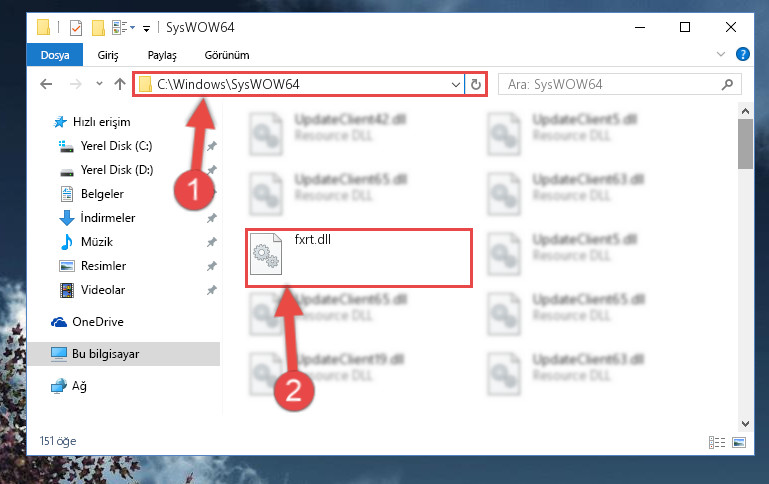Image resolution: width=769 pixels, height=484 pixels.
Task: Toggle the pin beside Müzik
Action: click(211, 242)
